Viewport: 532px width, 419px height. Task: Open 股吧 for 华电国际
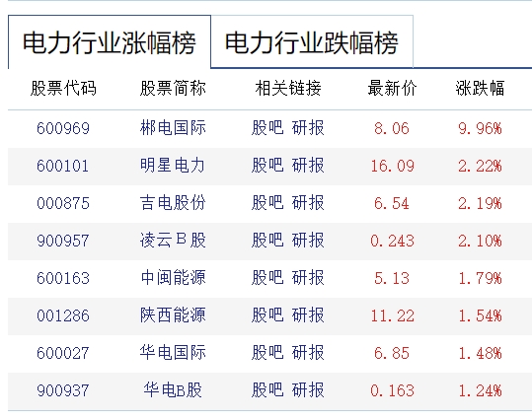click(267, 353)
